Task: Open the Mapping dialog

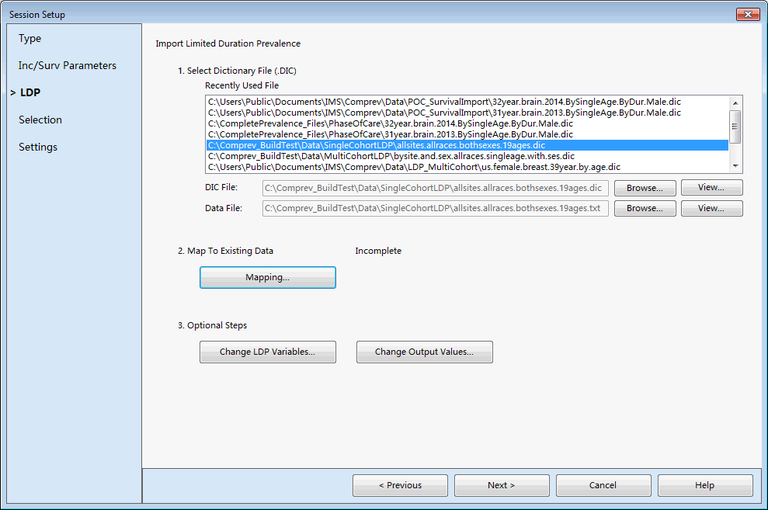Action: (268, 277)
